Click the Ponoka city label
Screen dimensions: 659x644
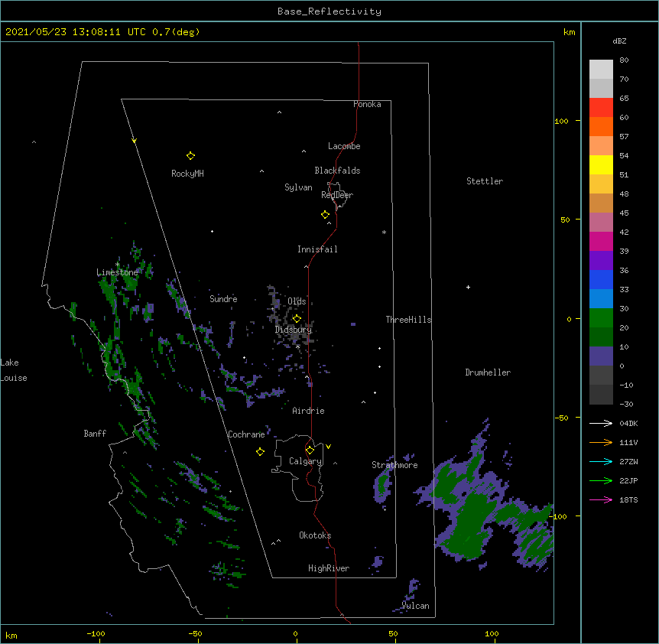click(x=367, y=104)
